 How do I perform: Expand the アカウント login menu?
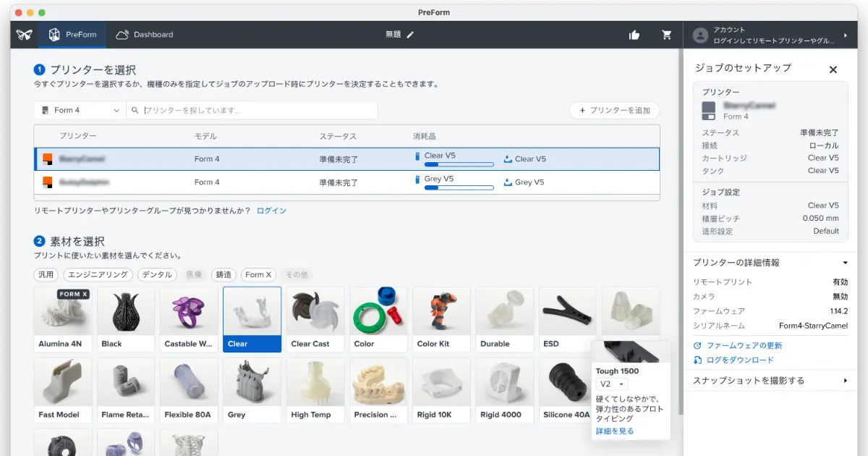771,35
